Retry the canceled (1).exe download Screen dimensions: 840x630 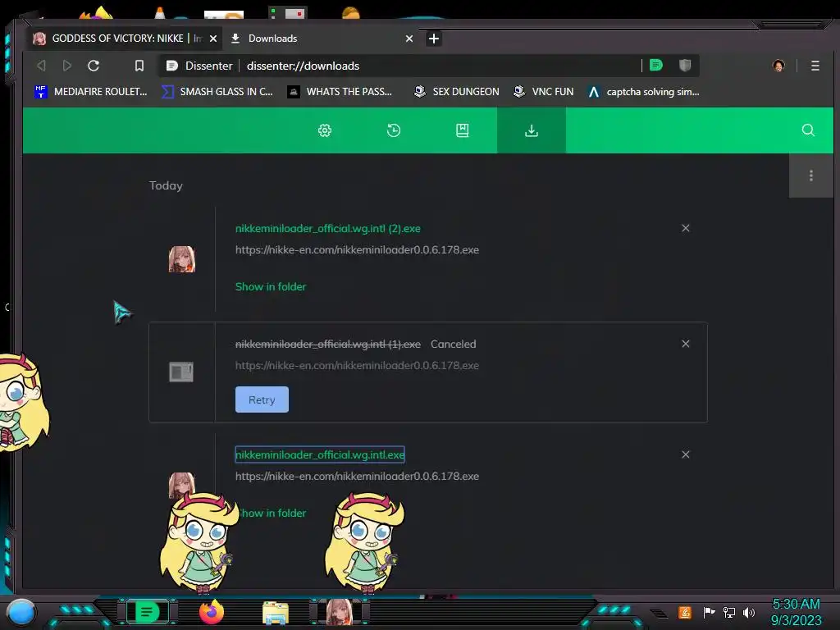pos(262,399)
